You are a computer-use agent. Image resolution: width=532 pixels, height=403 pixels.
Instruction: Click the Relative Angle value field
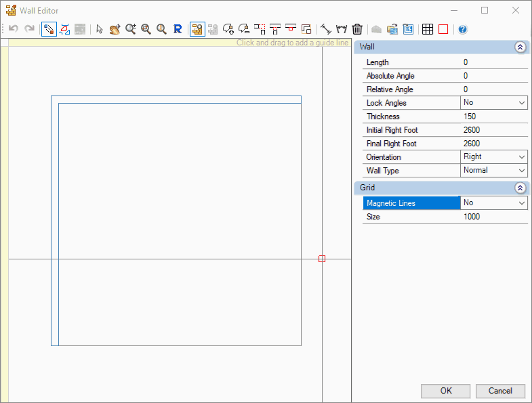[x=494, y=89]
